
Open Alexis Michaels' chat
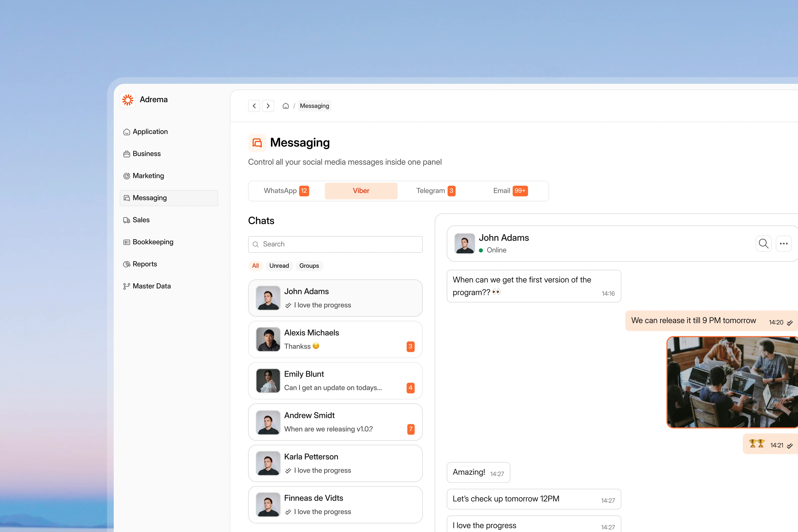point(335,339)
